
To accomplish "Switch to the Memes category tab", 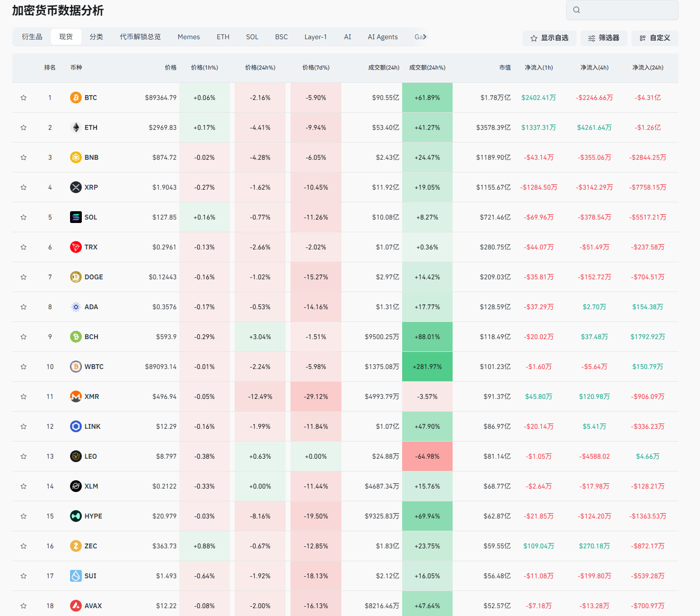I will [189, 37].
